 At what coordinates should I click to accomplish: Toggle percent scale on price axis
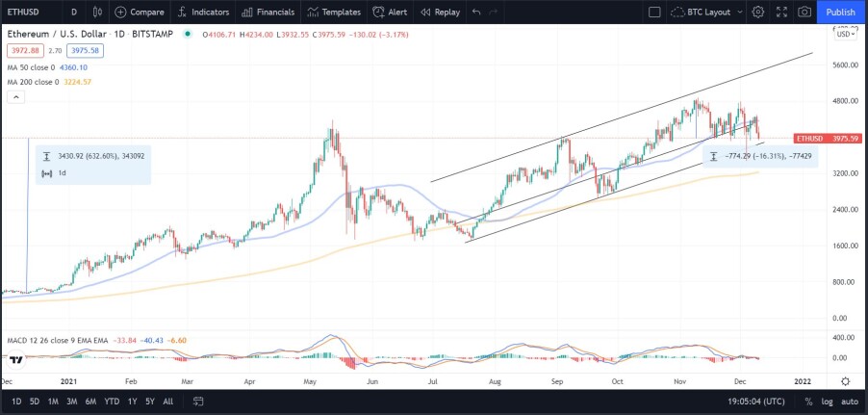coord(808,402)
